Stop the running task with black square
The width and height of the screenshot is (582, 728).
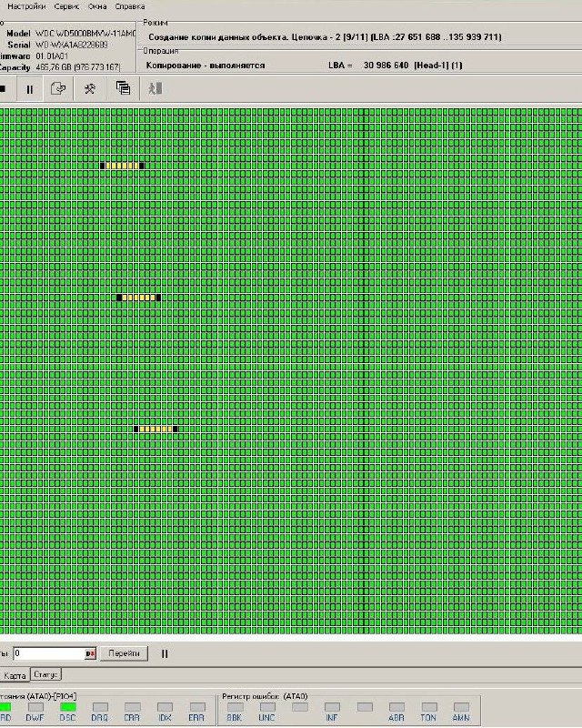3,88
